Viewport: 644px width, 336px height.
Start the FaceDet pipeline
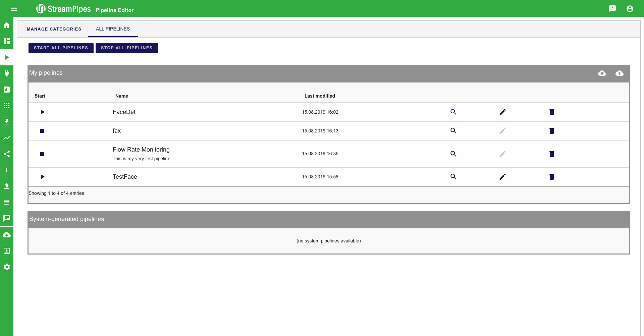(x=42, y=112)
